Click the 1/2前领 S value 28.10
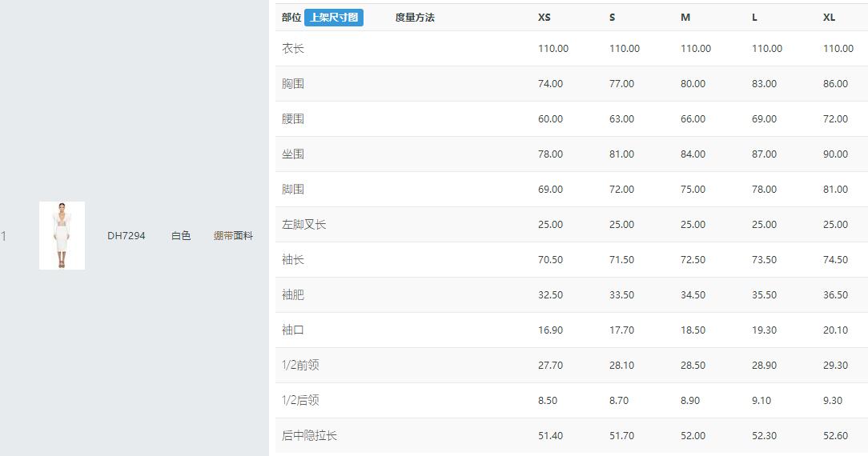This screenshot has height=456, width=868. pyautogui.click(x=621, y=366)
